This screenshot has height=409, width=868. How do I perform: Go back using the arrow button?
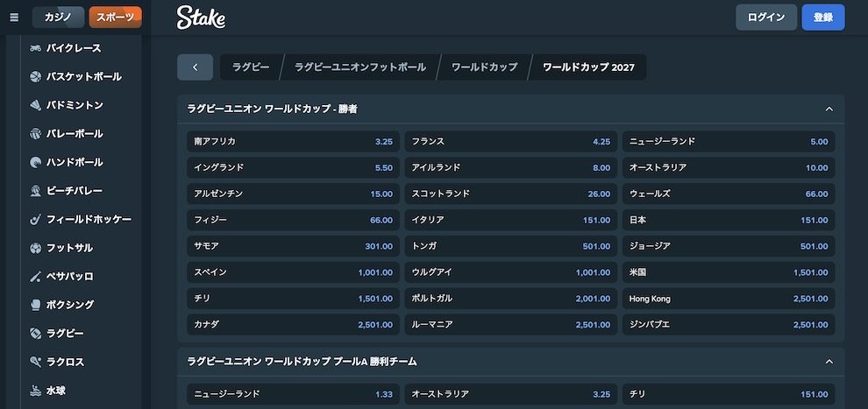coord(195,67)
